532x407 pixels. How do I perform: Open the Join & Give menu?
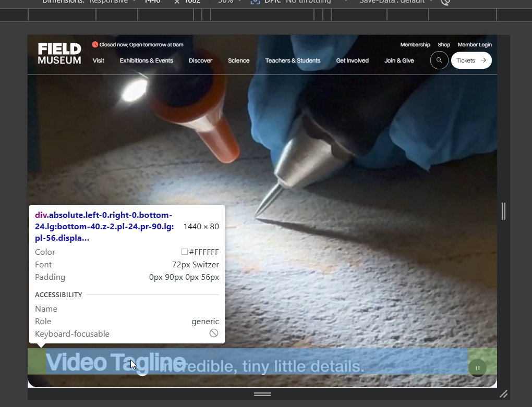[x=399, y=60]
